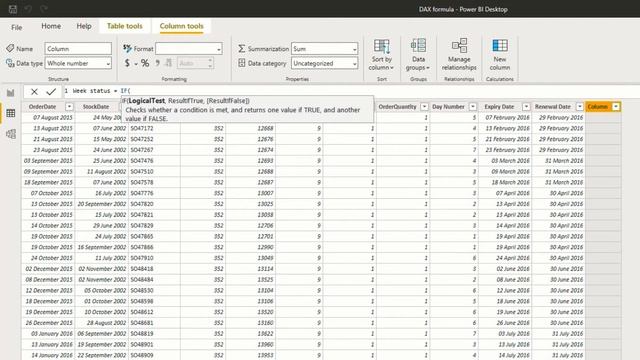Open Manage relationships
Screen dimensions: 640x360
coord(459,55)
